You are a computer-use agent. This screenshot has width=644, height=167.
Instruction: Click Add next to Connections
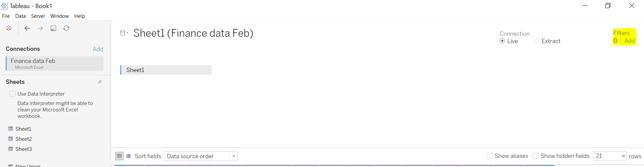[x=98, y=49]
